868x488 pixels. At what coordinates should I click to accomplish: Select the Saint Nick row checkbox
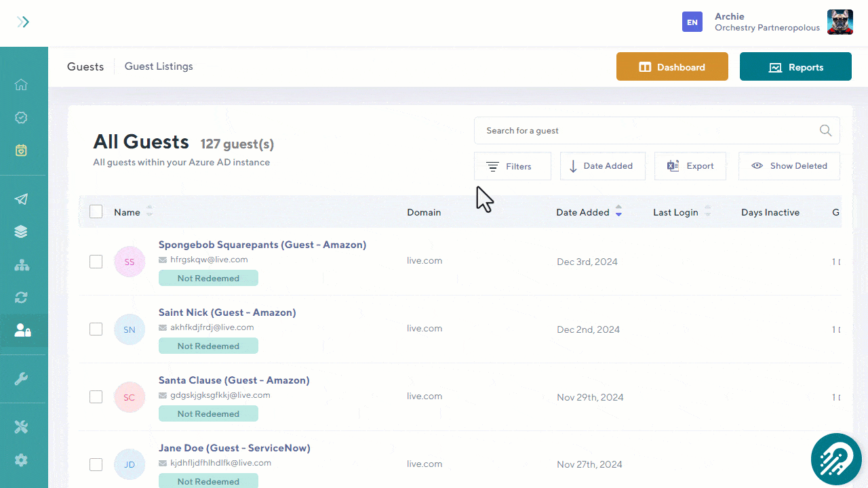96,329
